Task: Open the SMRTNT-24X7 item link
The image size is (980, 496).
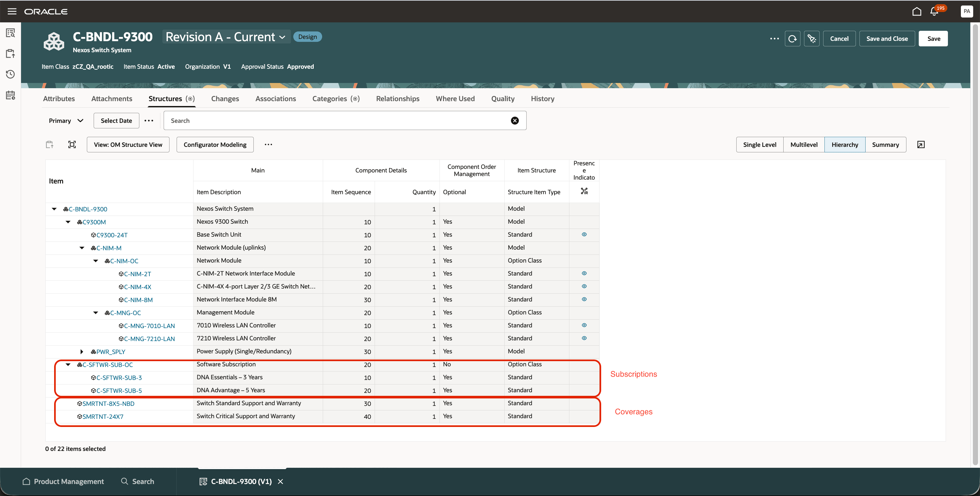Action: [103, 417]
